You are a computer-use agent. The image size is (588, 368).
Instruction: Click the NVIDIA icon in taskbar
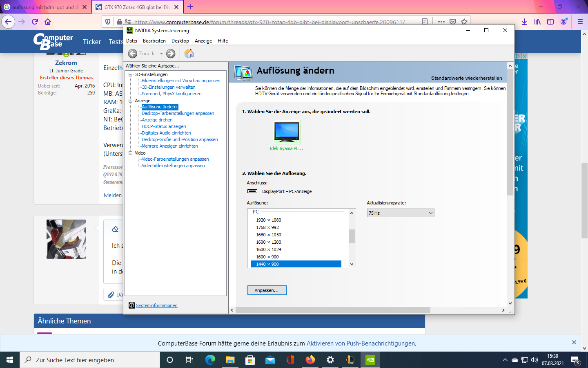(x=370, y=360)
